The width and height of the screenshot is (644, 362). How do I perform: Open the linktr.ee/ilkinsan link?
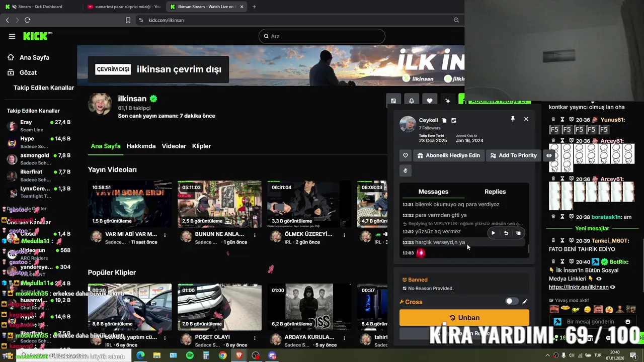[579, 287]
